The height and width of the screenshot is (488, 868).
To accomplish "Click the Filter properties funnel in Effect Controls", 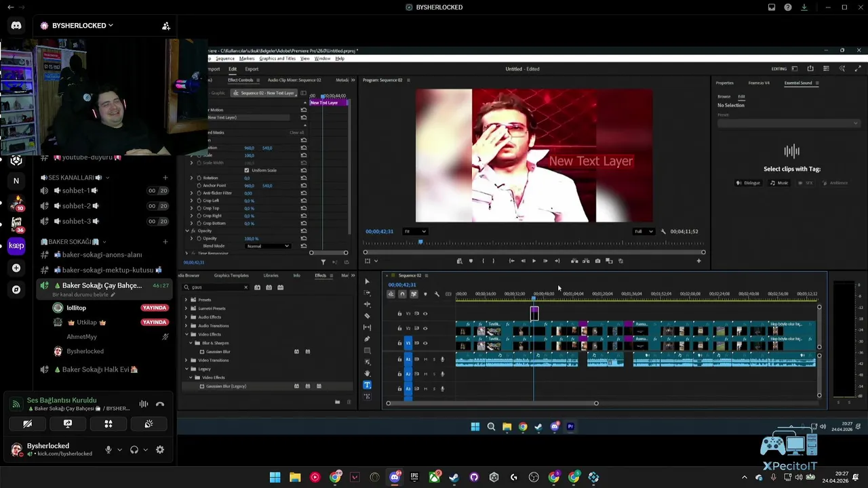I will (323, 262).
